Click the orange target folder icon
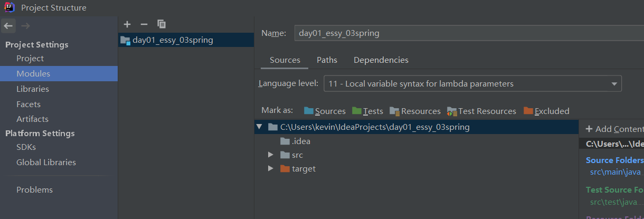 (285, 169)
